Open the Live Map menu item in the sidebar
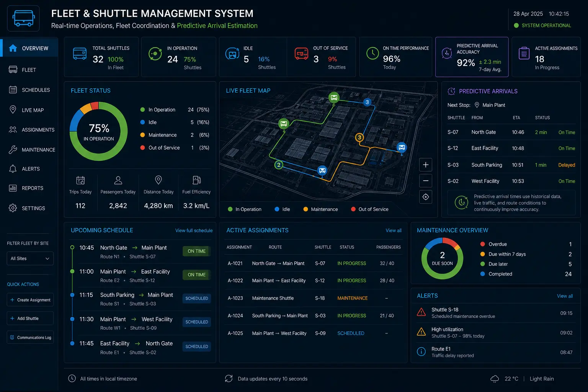The width and height of the screenshot is (588, 392). click(x=29, y=110)
